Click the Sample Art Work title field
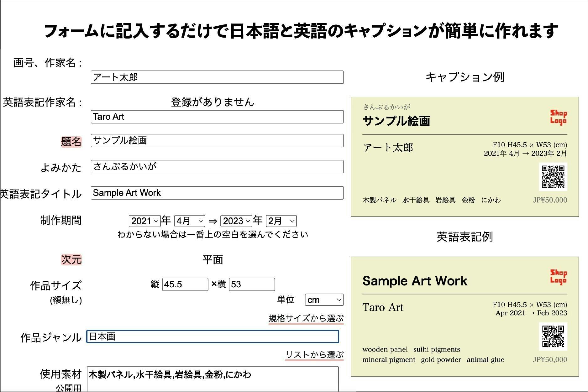 (x=217, y=193)
